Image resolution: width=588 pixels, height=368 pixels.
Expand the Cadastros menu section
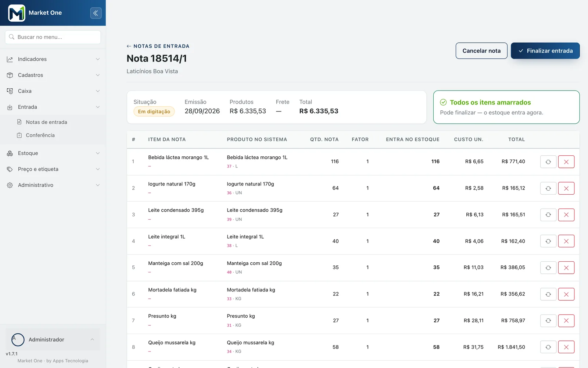coord(53,75)
